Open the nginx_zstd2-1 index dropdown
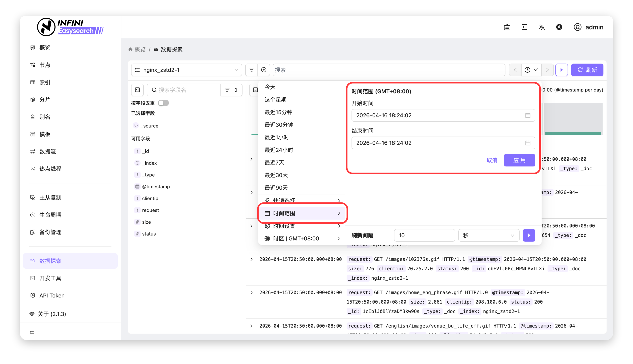 [x=186, y=70]
